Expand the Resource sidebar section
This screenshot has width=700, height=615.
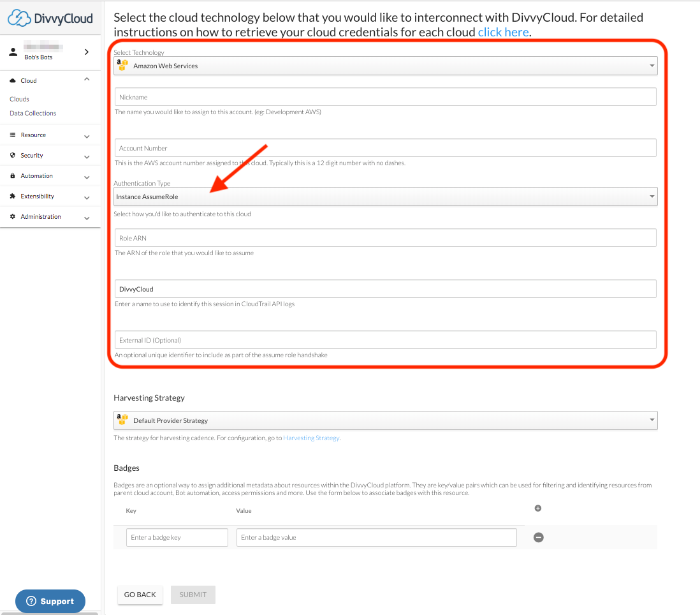pyautogui.click(x=87, y=137)
